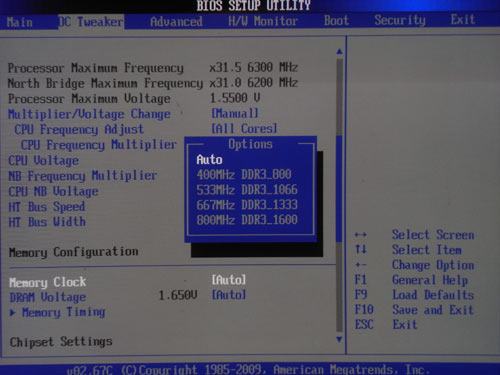The image size is (500, 375).
Task: Go to the Boot tab
Action: pos(336,21)
